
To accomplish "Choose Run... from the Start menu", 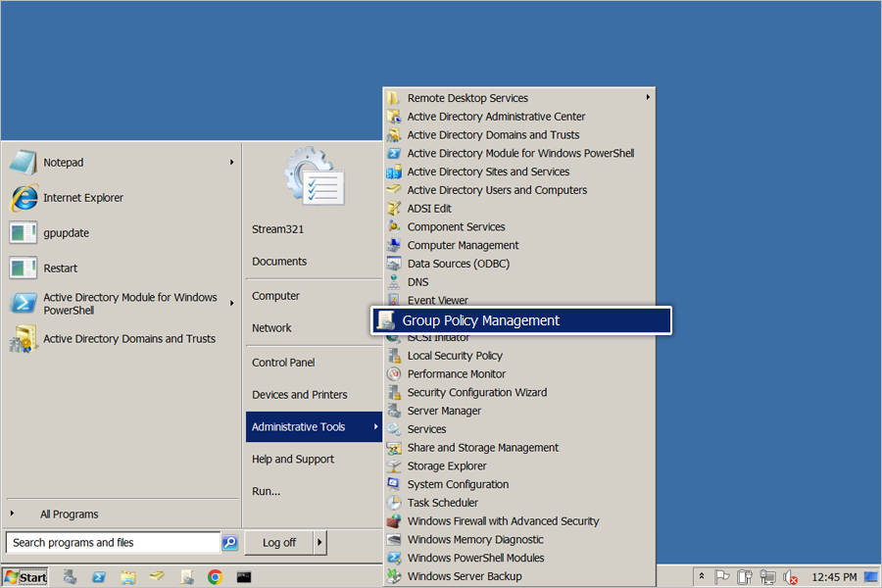I will coord(266,491).
